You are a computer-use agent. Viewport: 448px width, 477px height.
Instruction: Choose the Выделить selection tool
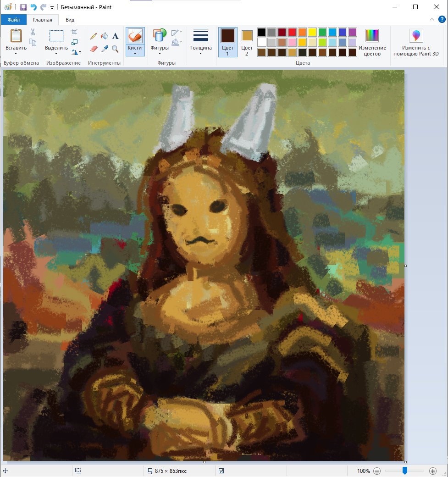pos(56,36)
